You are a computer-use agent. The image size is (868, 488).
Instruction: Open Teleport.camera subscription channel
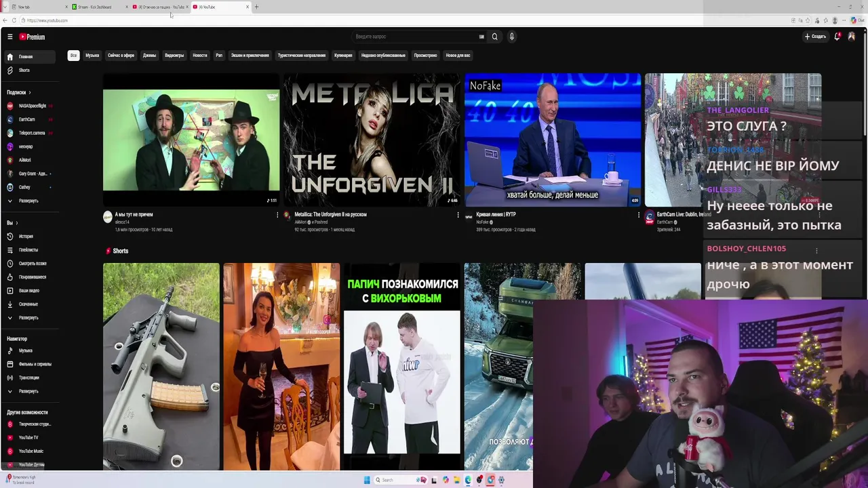click(31, 133)
